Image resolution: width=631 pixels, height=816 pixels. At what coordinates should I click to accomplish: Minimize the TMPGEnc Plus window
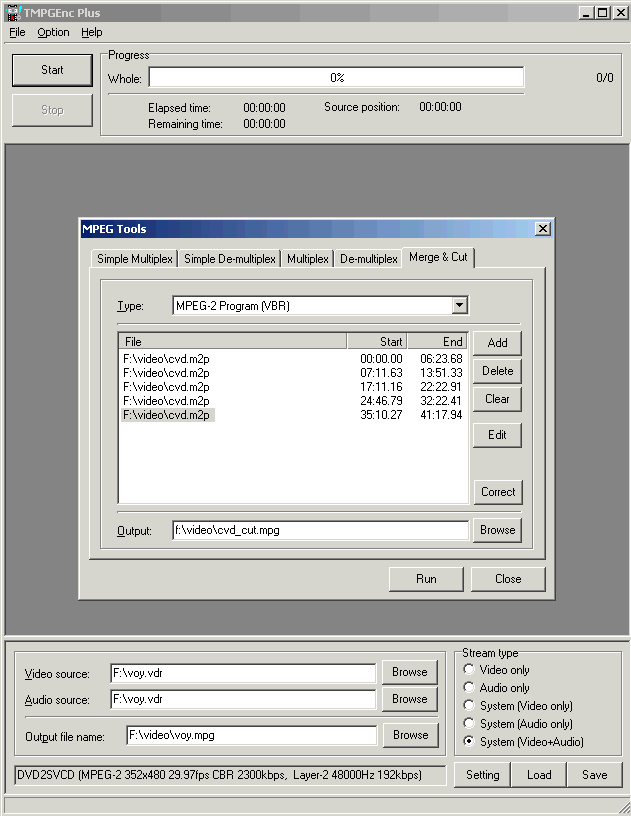pyautogui.click(x=586, y=12)
